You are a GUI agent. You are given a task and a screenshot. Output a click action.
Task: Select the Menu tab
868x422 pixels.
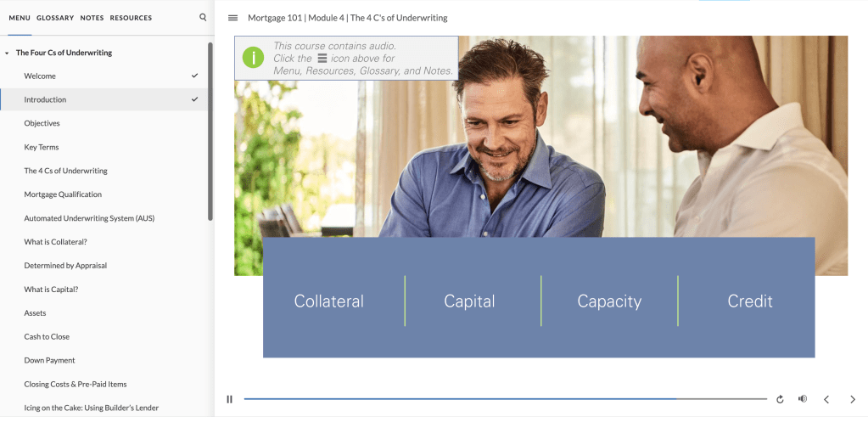[20, 18]
